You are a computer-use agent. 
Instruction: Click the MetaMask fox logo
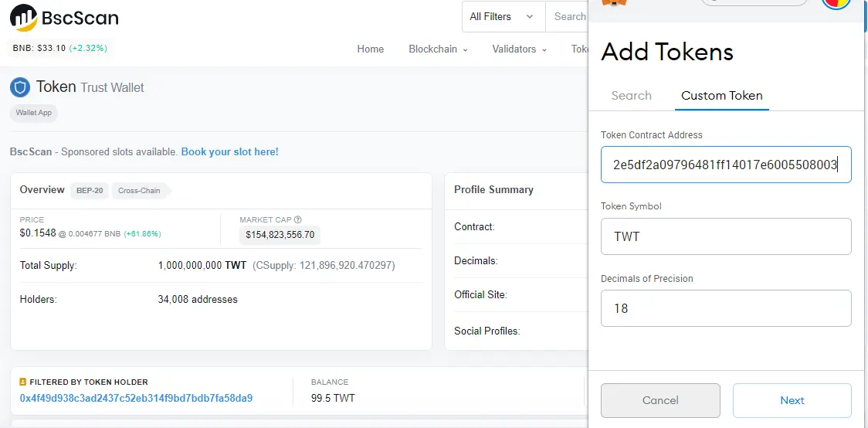coord(615,3)
